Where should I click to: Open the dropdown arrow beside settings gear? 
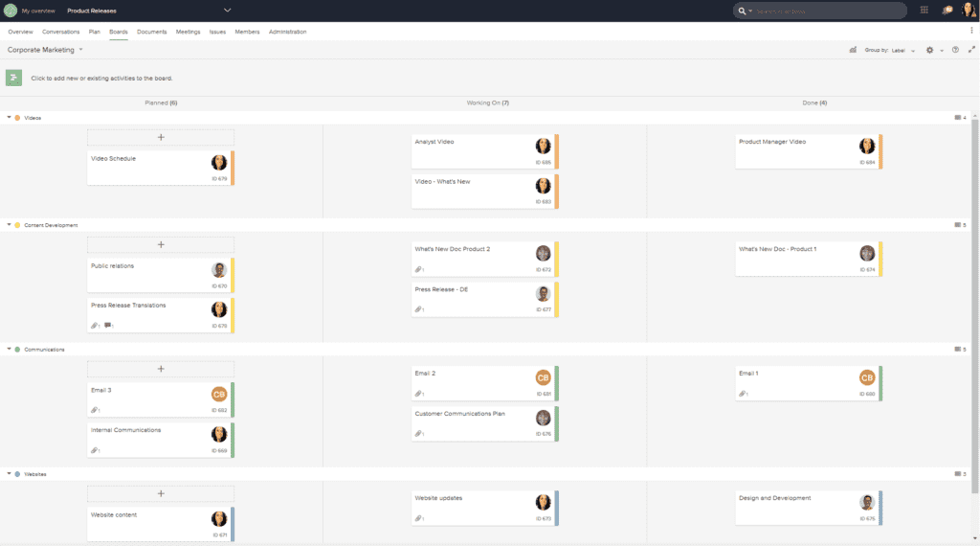point(942,51)
